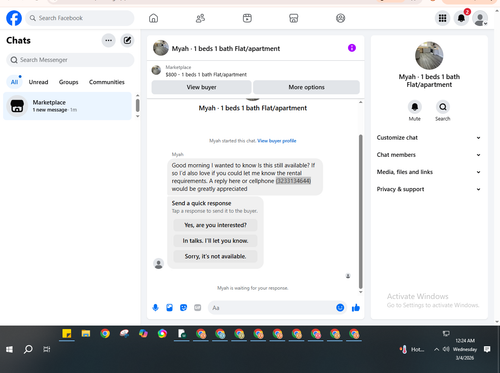Select the Communities chats tab

[107, 82]
